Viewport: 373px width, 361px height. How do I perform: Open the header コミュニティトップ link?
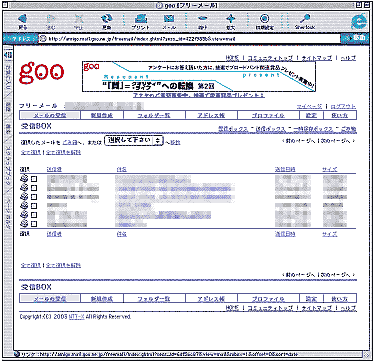click(x=270, y=58)
